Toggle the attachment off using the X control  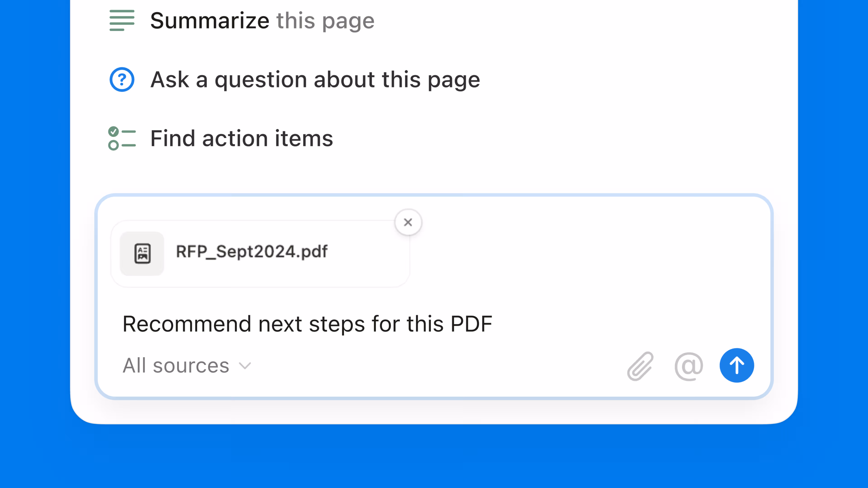(x=408, y=222)
